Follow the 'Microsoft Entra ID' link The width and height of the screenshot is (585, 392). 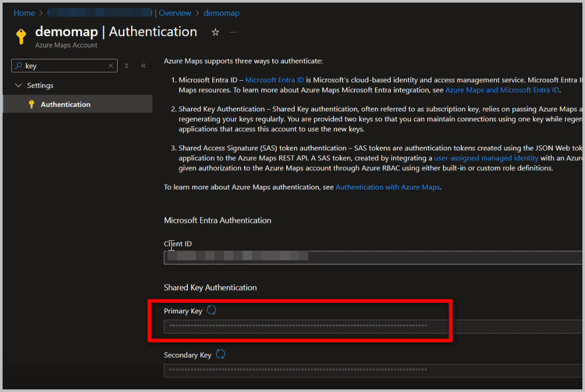(x=274, y=80)
